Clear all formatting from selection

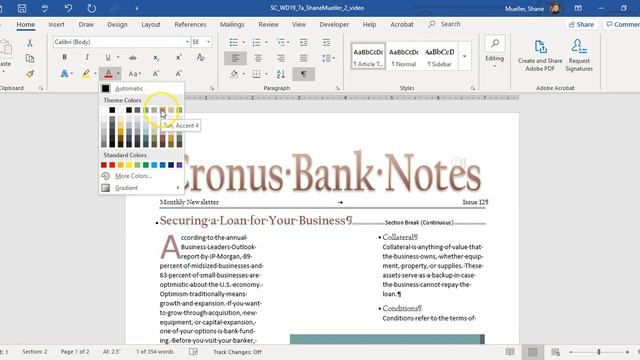[200, 58]
